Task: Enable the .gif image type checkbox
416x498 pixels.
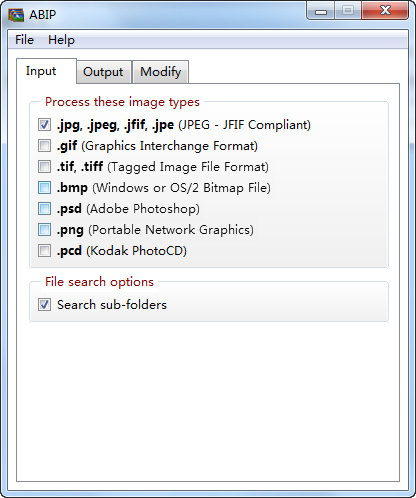Action: click(x=44, y=146)
